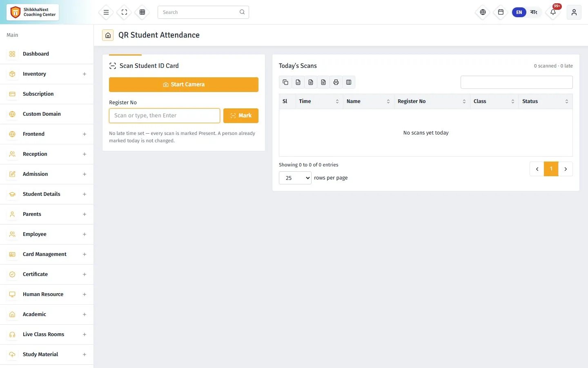Sort table by Status column
The height and width of the screenshot is (368, 588).
pyautogui.click(x=546, y=101)
